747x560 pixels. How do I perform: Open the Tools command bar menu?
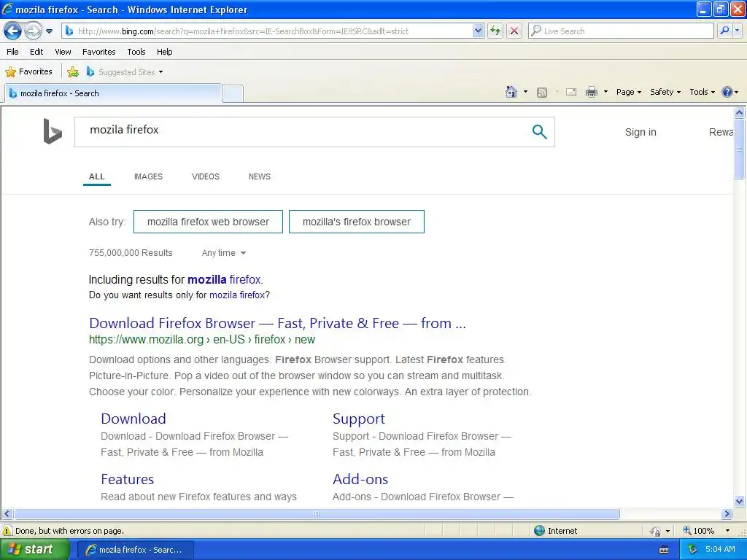[702, 92]
